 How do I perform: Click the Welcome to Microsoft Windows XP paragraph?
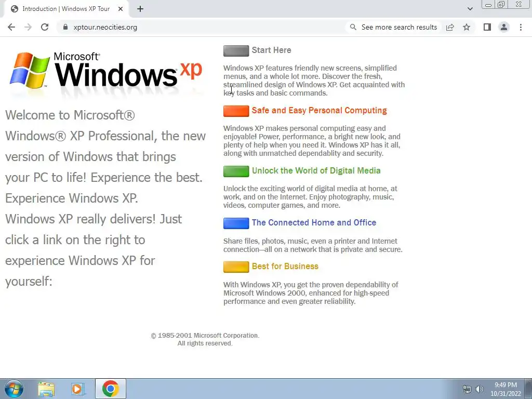tap(105, 198)
